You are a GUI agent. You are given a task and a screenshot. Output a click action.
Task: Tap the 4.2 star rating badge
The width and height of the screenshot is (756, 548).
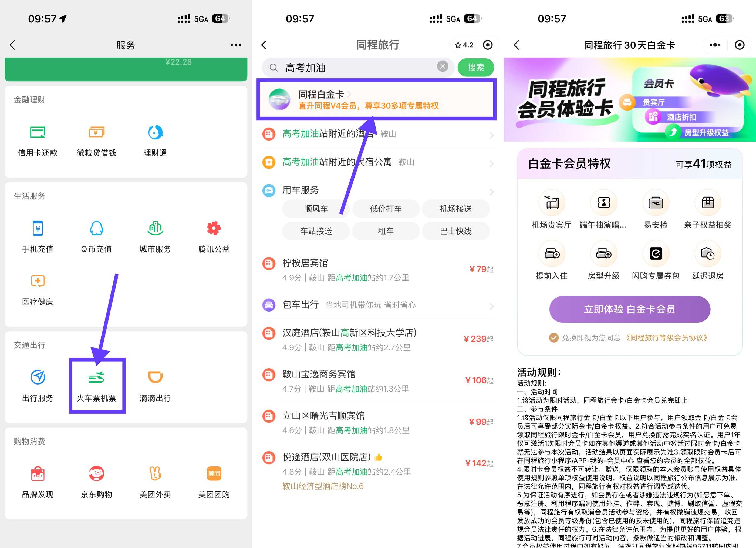[464, 45]
